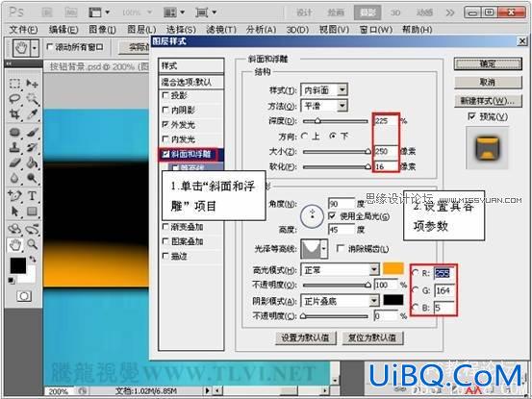Image resolution: width=532 pixels, height=399 pixels.
Task: Select the 3D Camera Rotate tool
Action: pyautogui.click(x=33, y=229)
